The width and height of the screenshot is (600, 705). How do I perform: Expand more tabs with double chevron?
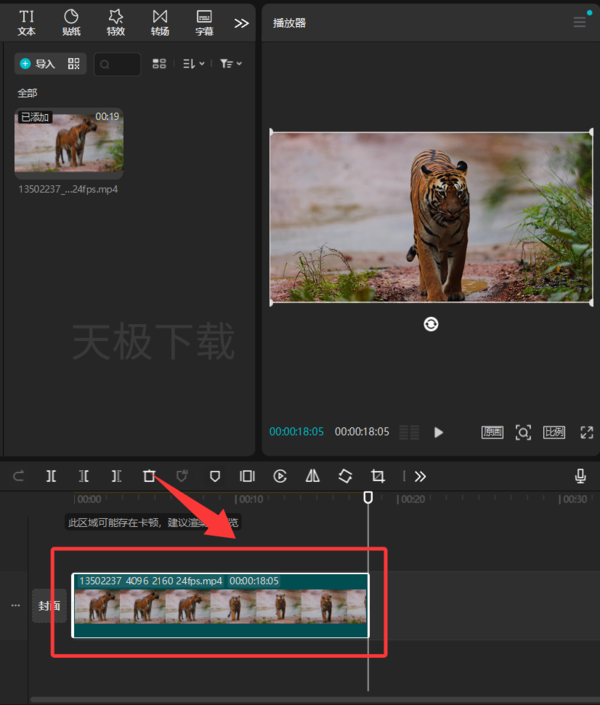(x=241, y=23)
